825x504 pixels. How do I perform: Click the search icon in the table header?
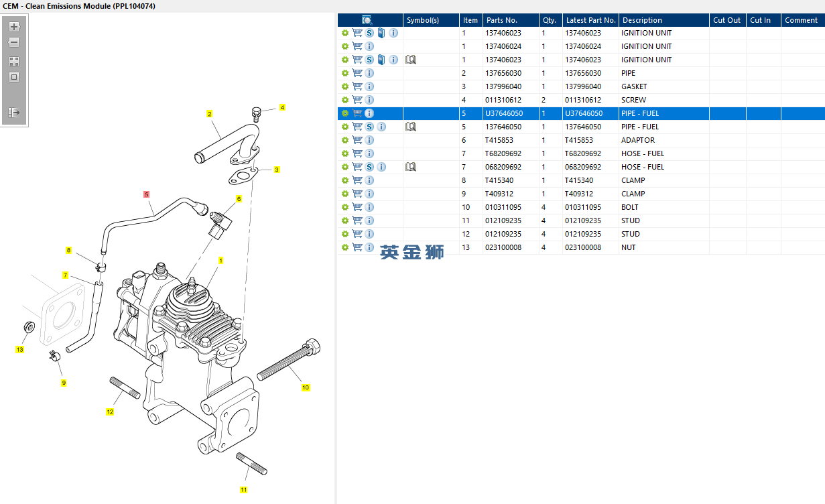tap(367, 20)
